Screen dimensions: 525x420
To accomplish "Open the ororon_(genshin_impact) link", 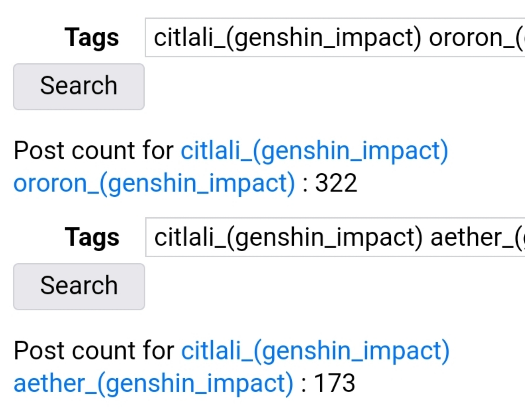I will tap(154, 183).
